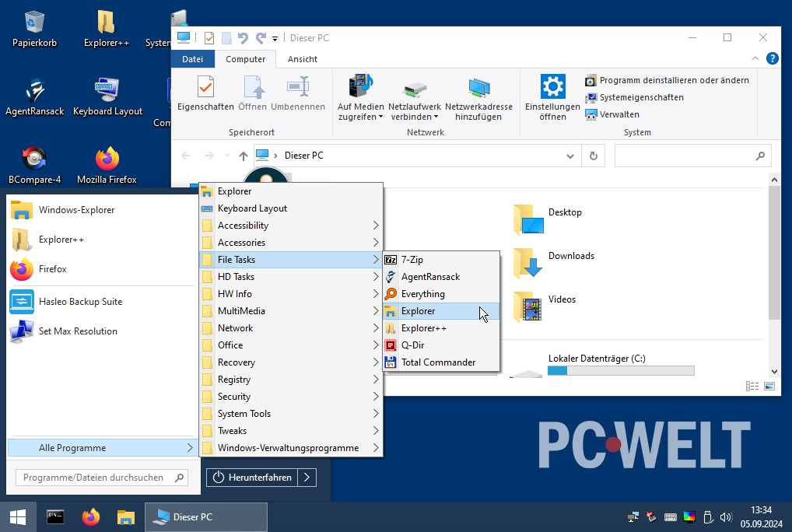Launch Everything from File Tasks menu
This screenshot has height=532, width=792.
[x=441, y=294]
